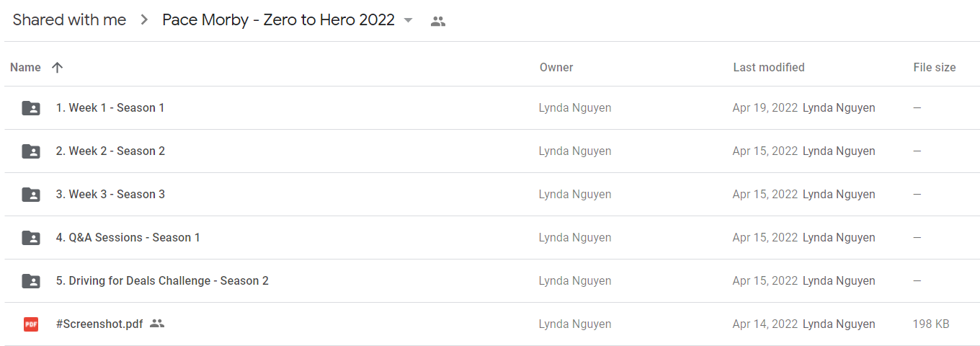980x346 pixels.
Task: Click the red PDF icon for #Screenshot.pdf
Action: (x=31, y=324)
